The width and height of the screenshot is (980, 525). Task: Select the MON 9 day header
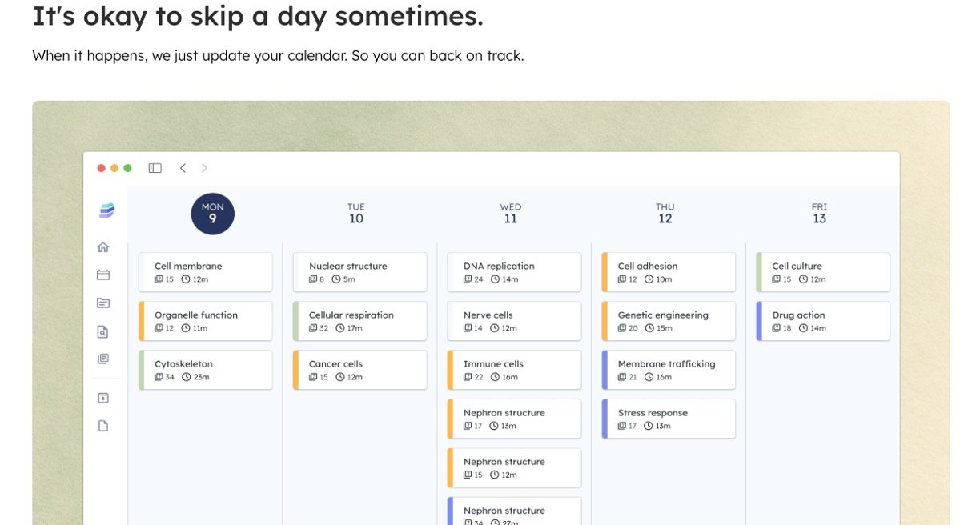tap(212, 214)
